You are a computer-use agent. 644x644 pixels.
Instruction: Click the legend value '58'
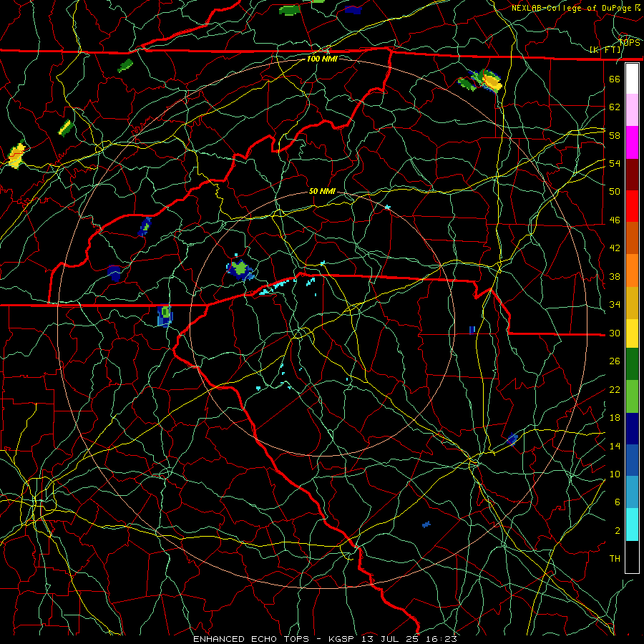pos(615,135)
